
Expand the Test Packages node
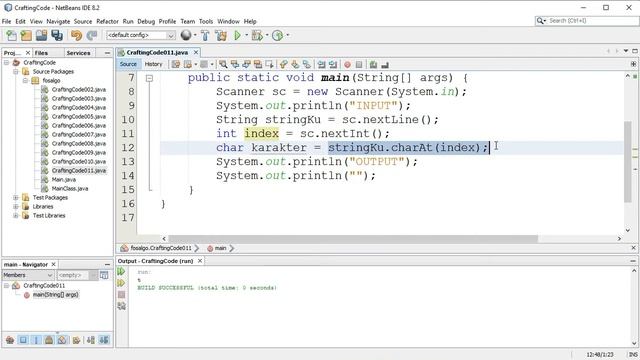(x=16, y=198)
